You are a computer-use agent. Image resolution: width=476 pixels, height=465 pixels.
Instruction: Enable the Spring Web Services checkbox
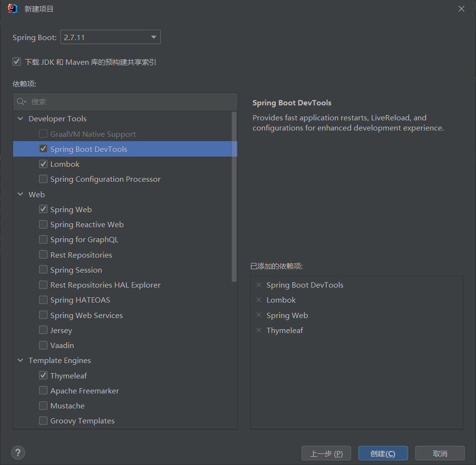coord(43,315)
